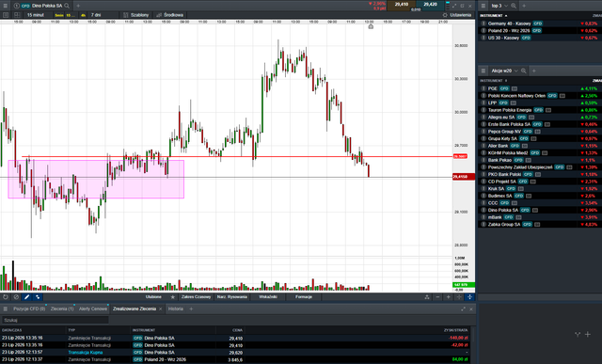Screen dimensions: 602x364
Task: Open Wskaźniki indicators menu
Action: click(268, 297)
